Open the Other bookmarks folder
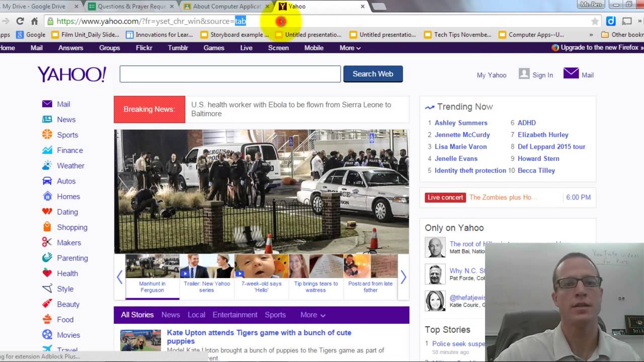 [622, 35]
